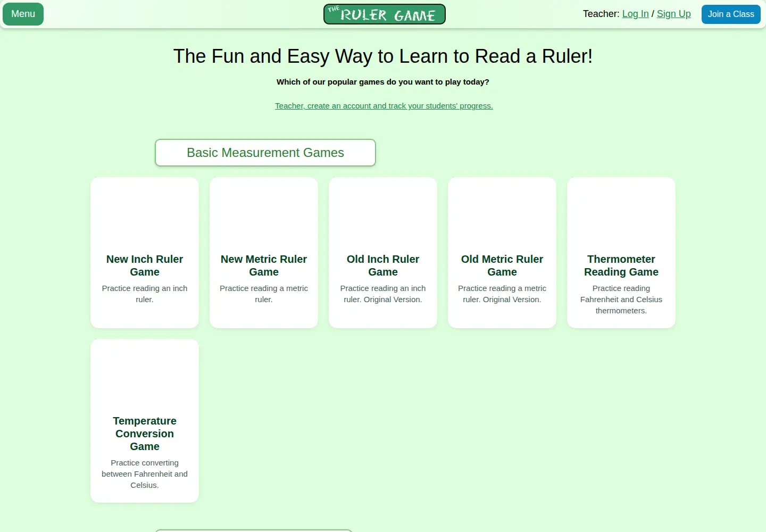The height and width of the screenshot is (532, 766).
Task: Open the teacher Log In link
Action: (x=635, y=14)
